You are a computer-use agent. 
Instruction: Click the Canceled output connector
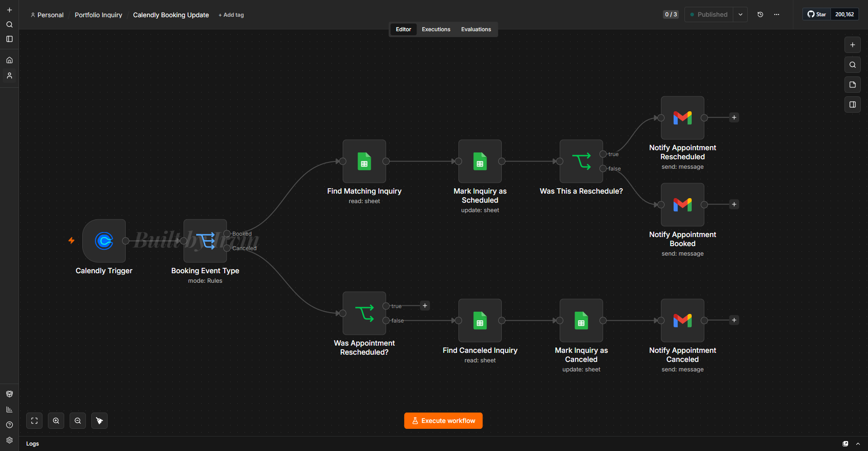point(227,248)
